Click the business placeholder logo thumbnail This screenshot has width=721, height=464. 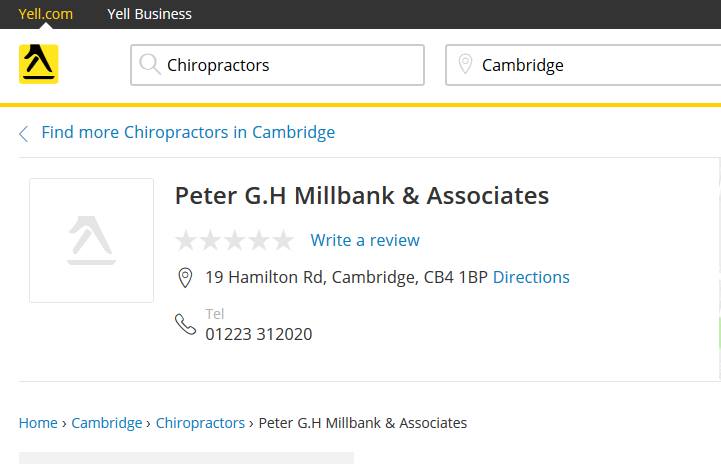click(x=91, y=240)
